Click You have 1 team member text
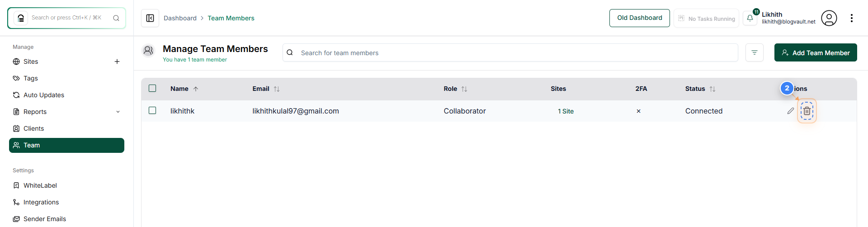 click(195, 60)
